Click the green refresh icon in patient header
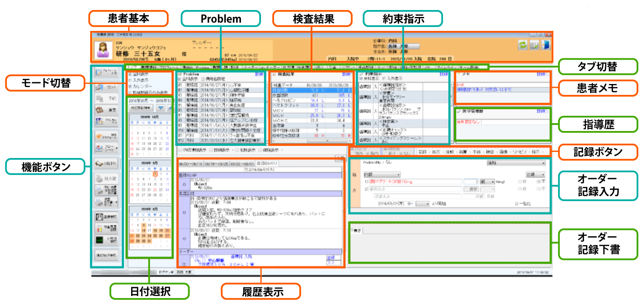644x306 pixels. pyautogui.click(x=522, y=45)
